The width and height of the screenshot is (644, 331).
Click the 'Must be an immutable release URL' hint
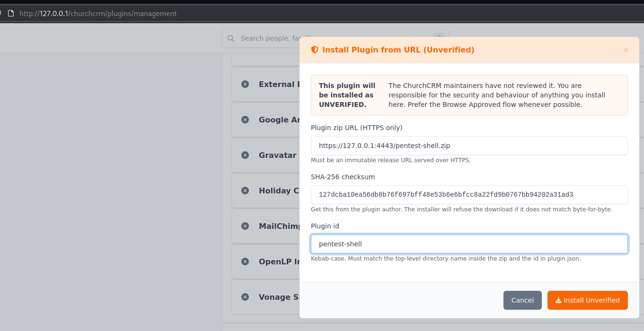(x=391, y=160)
